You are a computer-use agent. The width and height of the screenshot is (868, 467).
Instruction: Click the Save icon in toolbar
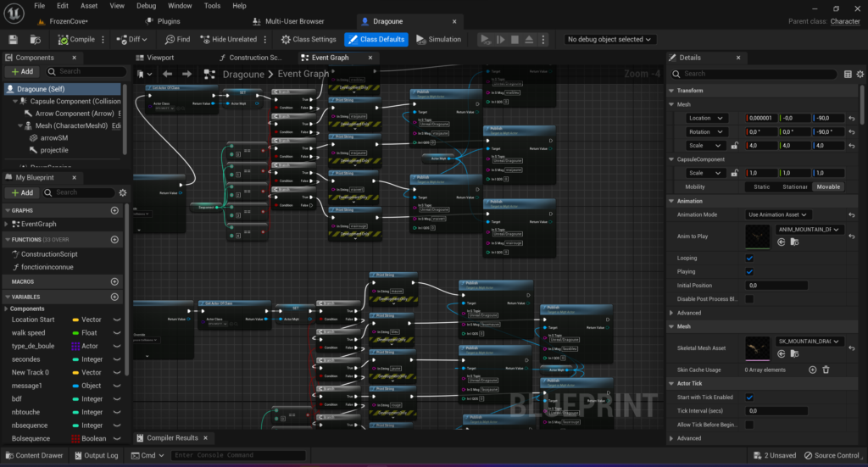(x=13, y=39)
